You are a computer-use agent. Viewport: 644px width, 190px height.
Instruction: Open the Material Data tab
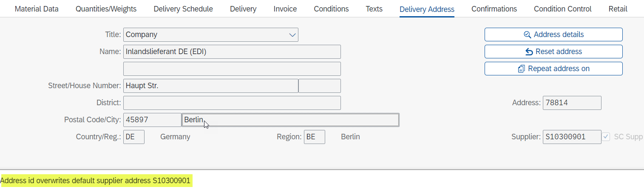pos(37,9)
